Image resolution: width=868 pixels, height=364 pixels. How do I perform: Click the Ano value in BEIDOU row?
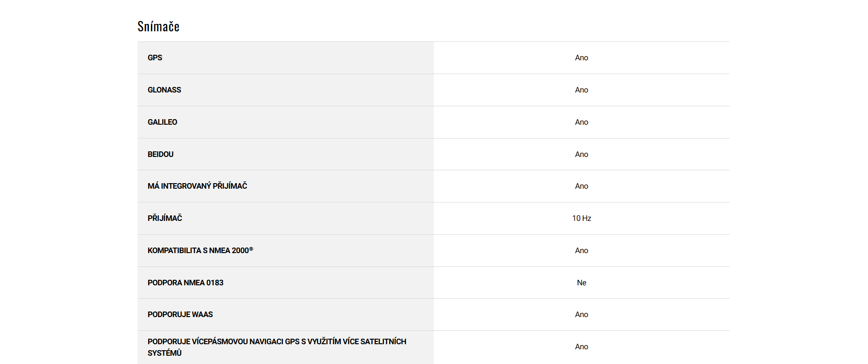(x=581, y=155)
